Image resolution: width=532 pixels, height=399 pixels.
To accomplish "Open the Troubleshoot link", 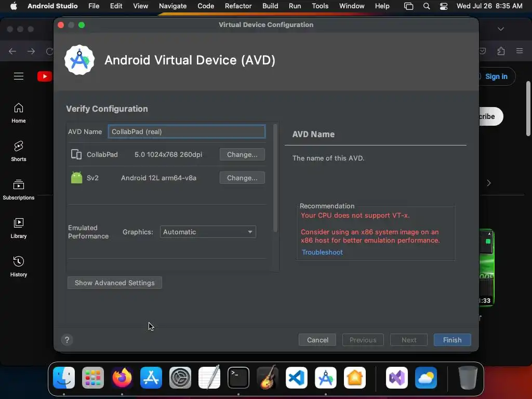I will click(322, 252).
